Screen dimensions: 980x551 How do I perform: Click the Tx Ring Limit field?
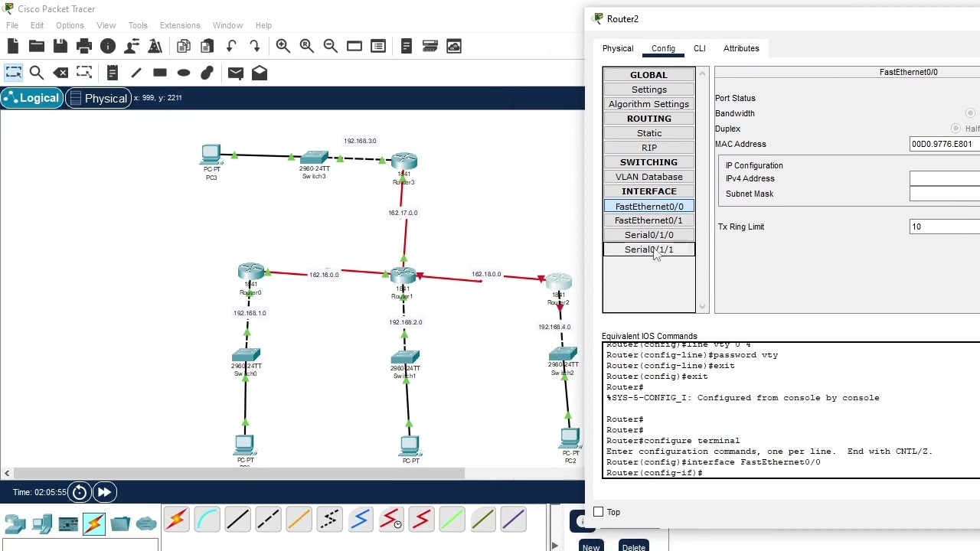[x=945, y=227]
